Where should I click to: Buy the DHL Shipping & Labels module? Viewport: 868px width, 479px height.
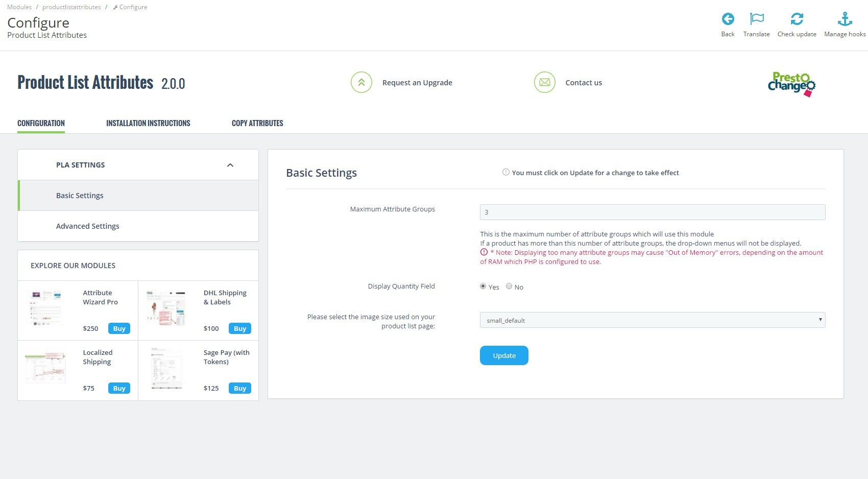pos(239,328)
